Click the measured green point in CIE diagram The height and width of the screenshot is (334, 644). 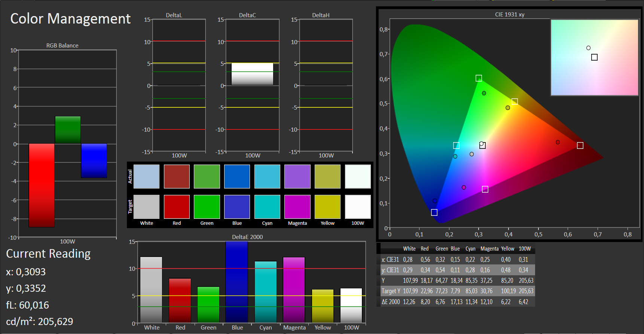(x=484, y=93)
